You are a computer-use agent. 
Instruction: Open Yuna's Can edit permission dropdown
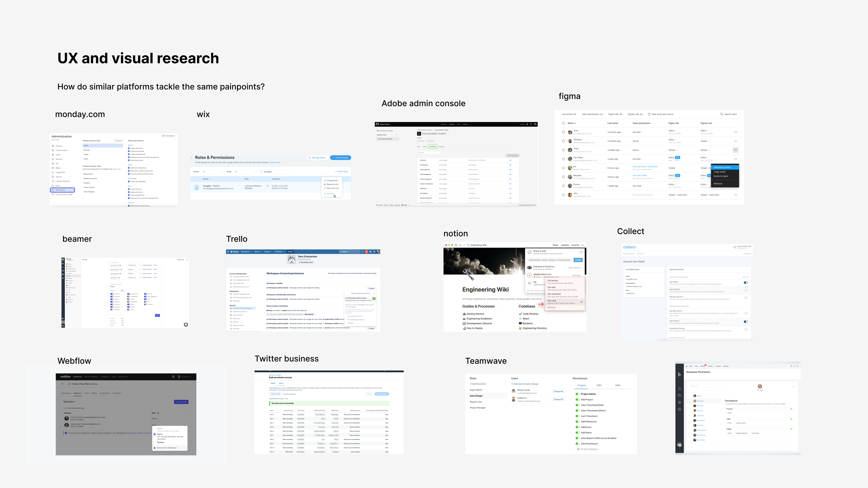point(637,132)
